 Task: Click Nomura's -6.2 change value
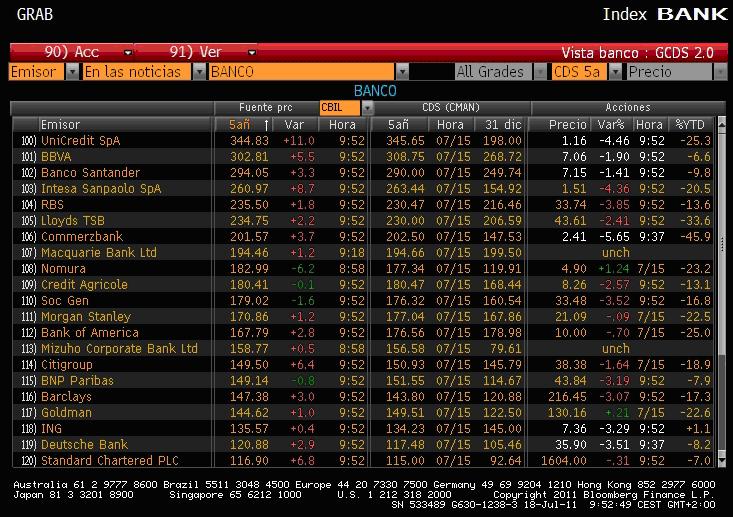click(302, 269)
